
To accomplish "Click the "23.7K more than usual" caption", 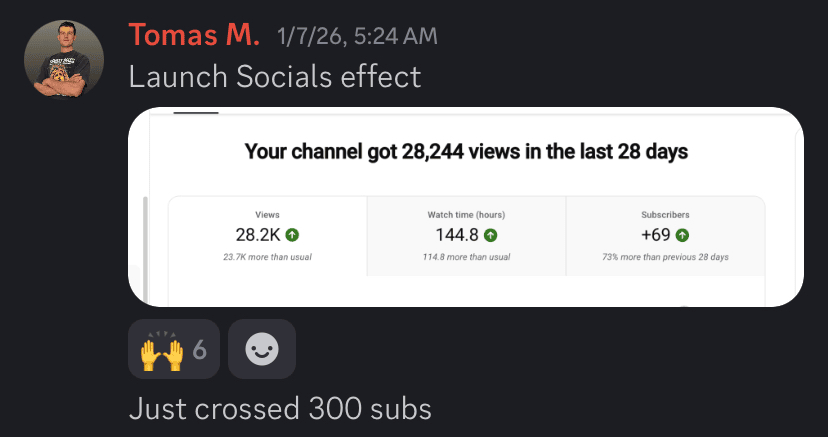I will click(267, 257).
